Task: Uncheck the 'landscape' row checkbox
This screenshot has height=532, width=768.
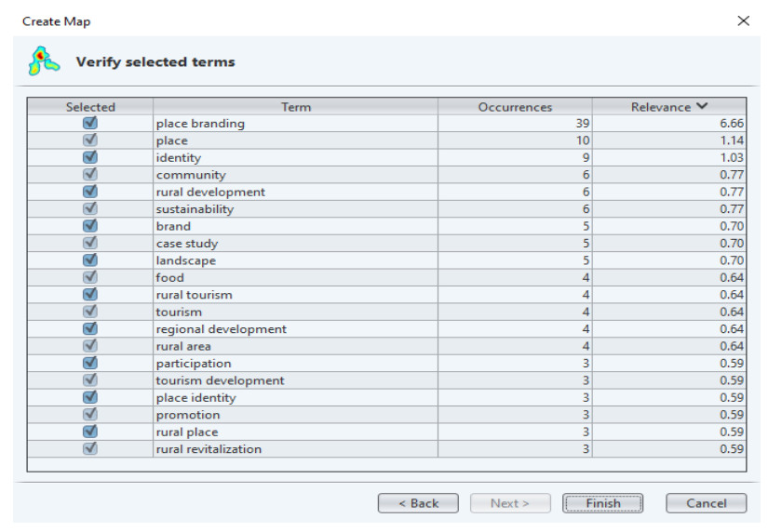Action: pyautogui.click(x=90, y=260)
